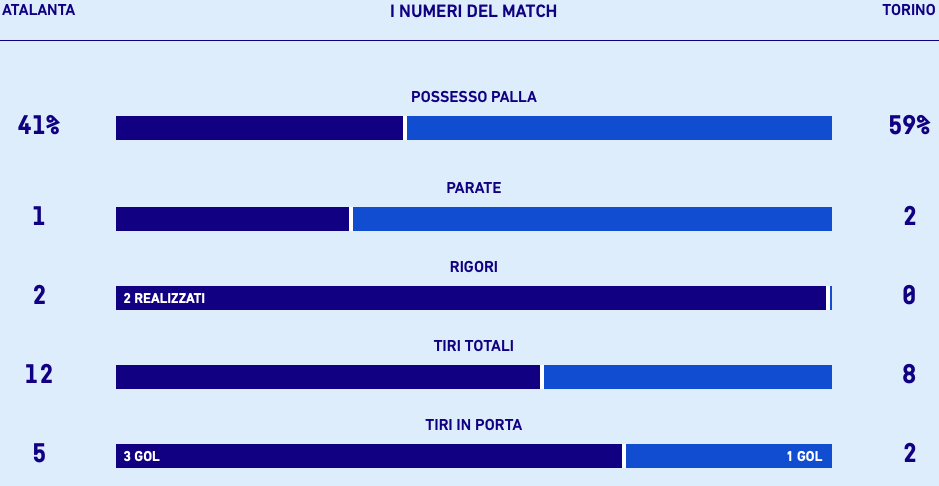Select the 41% possession value
Image resolution: width=939 pixels, height=486 pixels.
(39, 126)
